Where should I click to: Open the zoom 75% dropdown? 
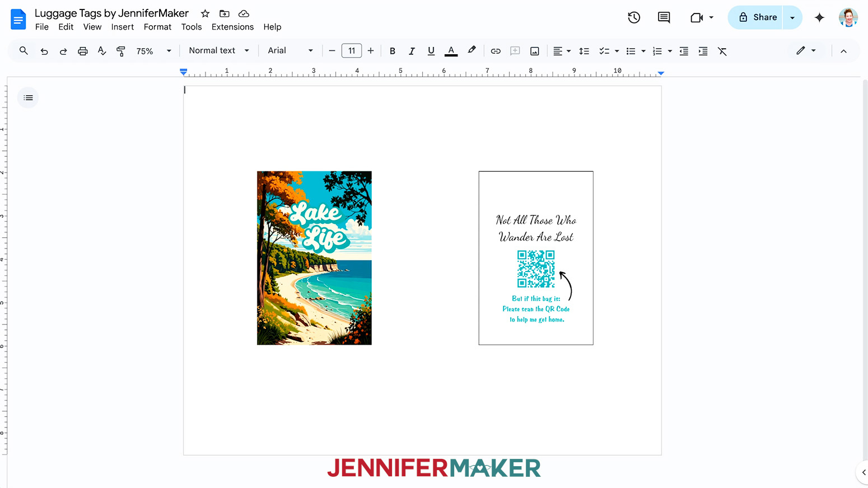point(153,51)
